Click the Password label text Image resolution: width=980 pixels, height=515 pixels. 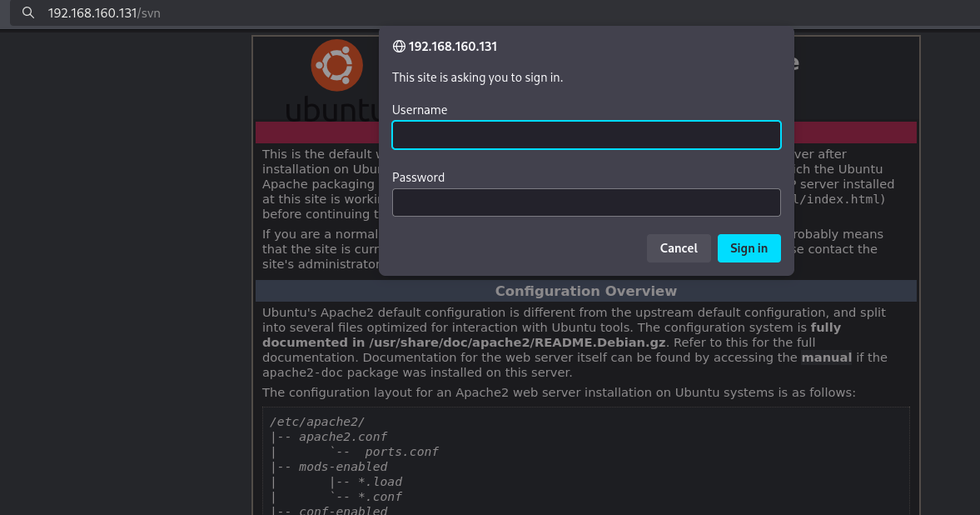(x=418, y=177)
